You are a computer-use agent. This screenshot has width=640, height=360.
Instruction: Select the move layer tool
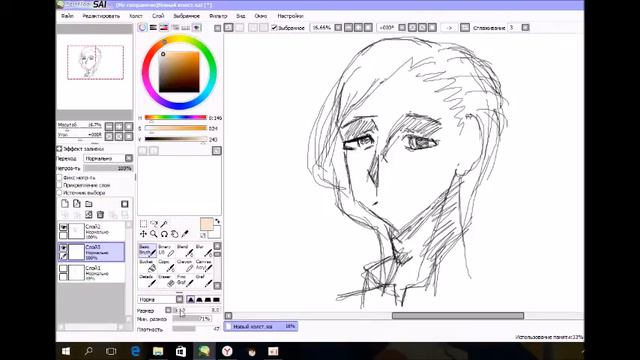(143, 234)
